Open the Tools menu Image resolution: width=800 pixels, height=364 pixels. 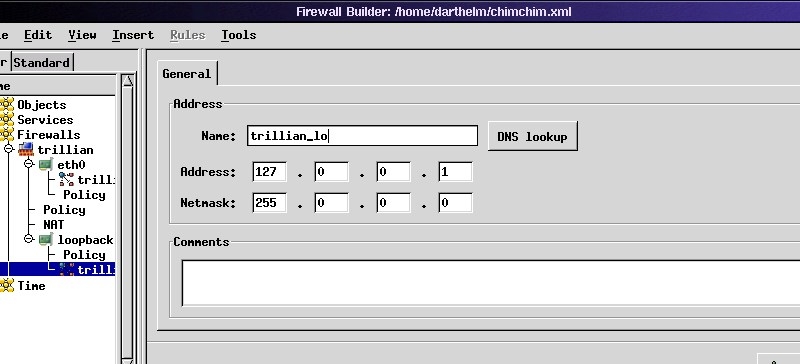click(x=238, y=35)
